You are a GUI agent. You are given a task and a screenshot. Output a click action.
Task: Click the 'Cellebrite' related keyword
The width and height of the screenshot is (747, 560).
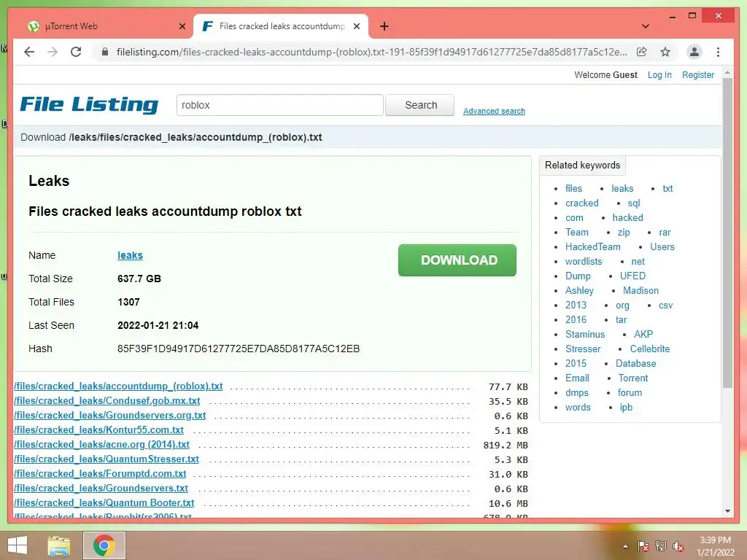click(650, 349)
